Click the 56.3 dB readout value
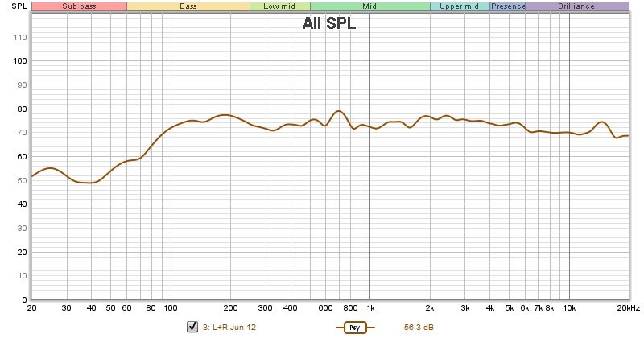 pos(417,328)
